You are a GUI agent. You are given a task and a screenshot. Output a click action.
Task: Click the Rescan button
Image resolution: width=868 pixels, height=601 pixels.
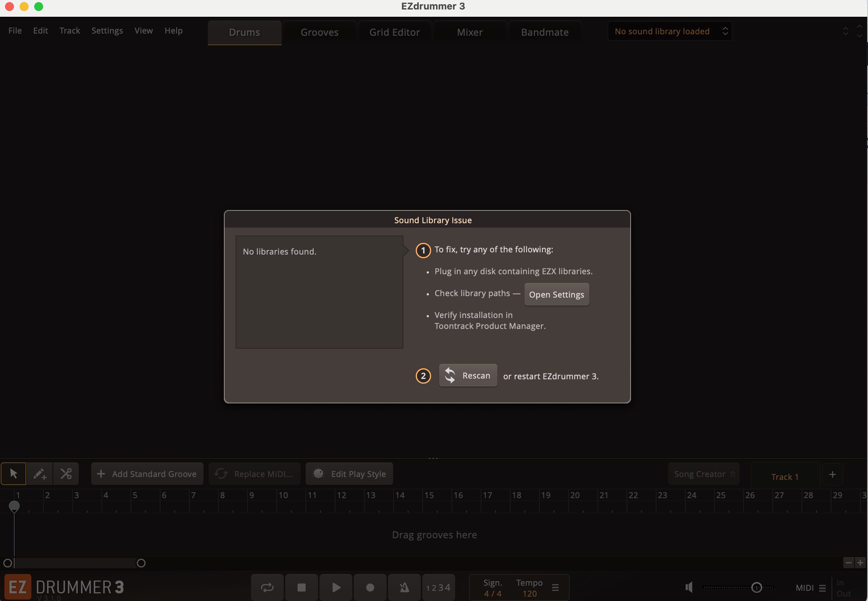(468, 375)
